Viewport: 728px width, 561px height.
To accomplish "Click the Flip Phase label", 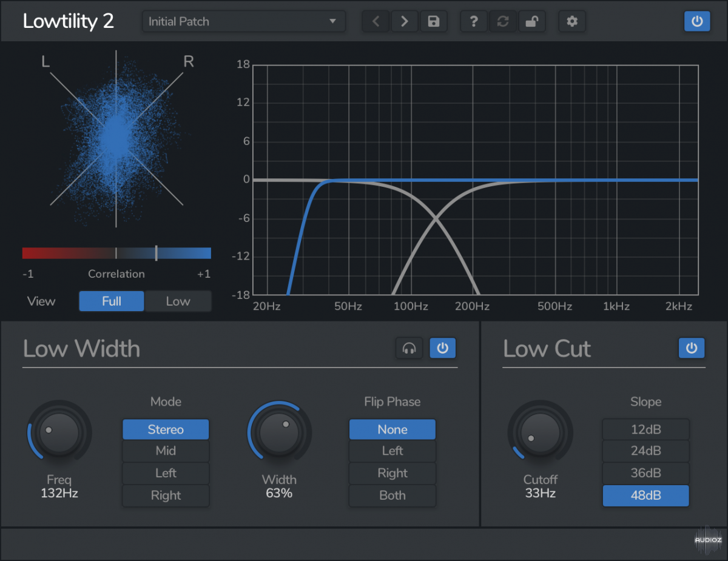I will (x=393, y=402).
